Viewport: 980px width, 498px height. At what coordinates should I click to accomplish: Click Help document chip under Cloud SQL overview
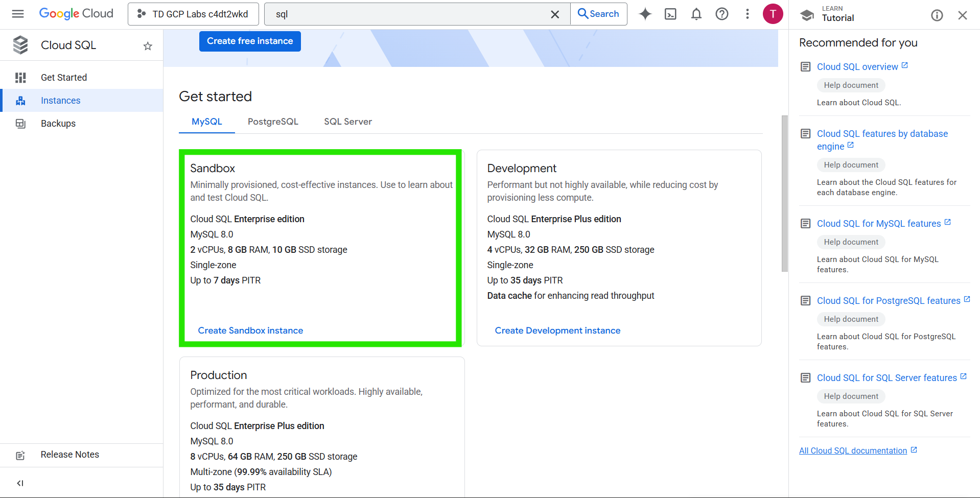[851, 85]
